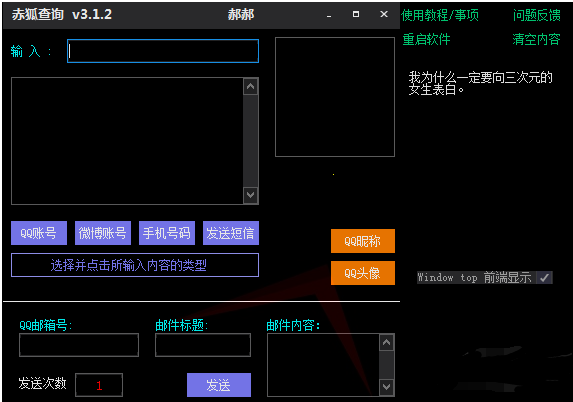Screen dimensions: 573x402
Task: Close the 赤狐查询 window
Action: tap(384, 14)
